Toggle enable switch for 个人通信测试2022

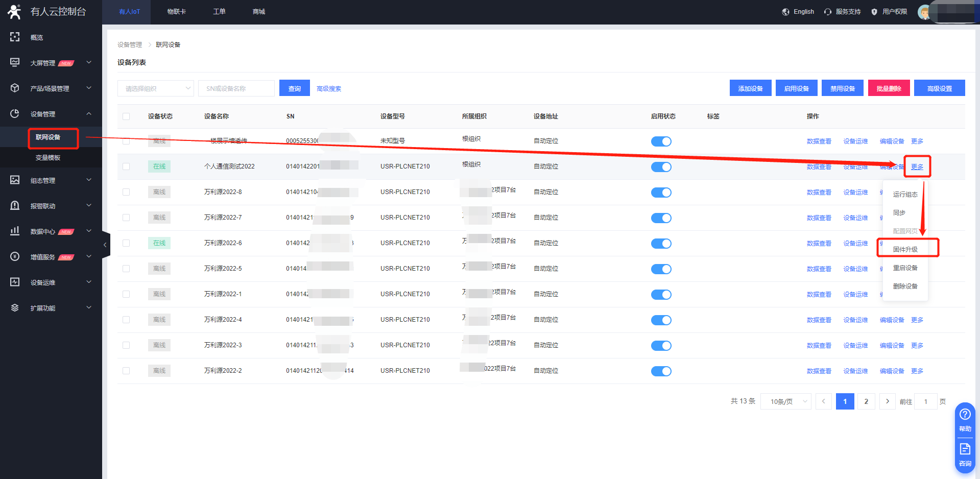pos(661,167)
